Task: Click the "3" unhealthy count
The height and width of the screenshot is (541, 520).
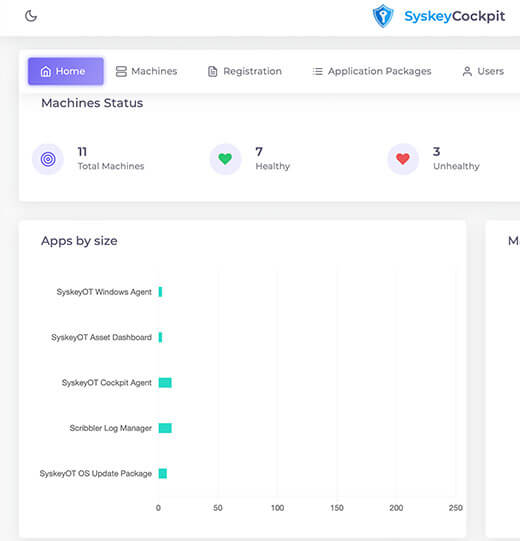Action: coord(436,151)
